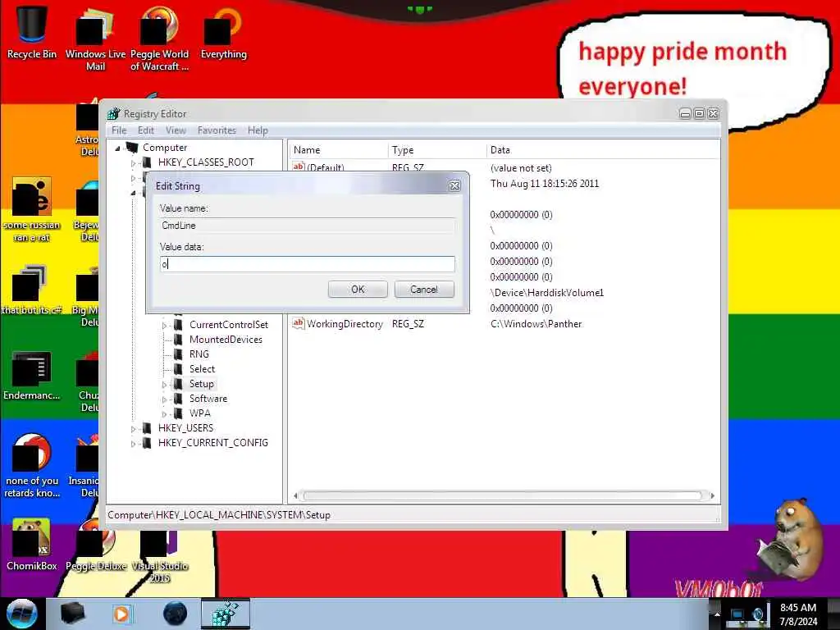Screen dimensions: 840x630
Task: Open the Favorites menu
Action: 217,130
